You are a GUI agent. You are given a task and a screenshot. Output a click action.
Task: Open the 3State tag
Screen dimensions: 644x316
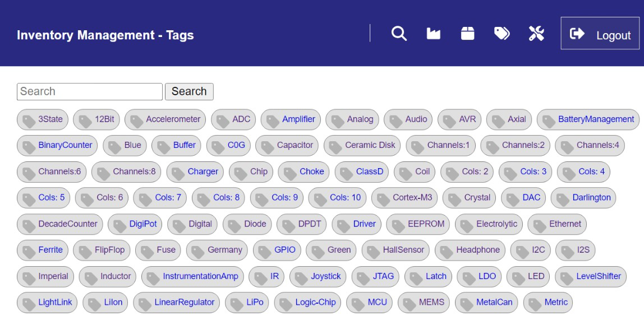click(42, 119)
